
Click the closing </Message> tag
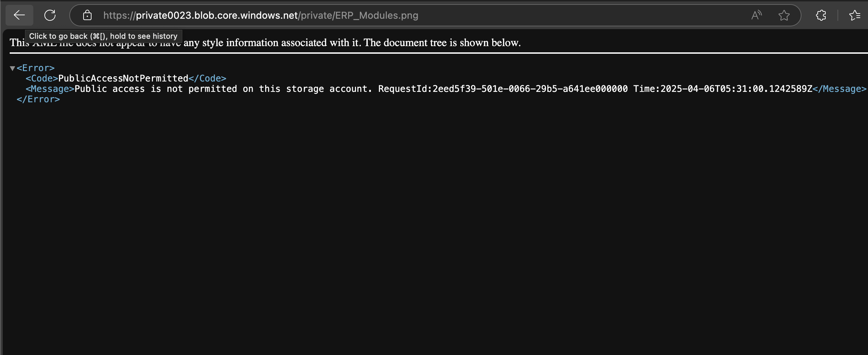pyautogui.click(x=840, y=89)
